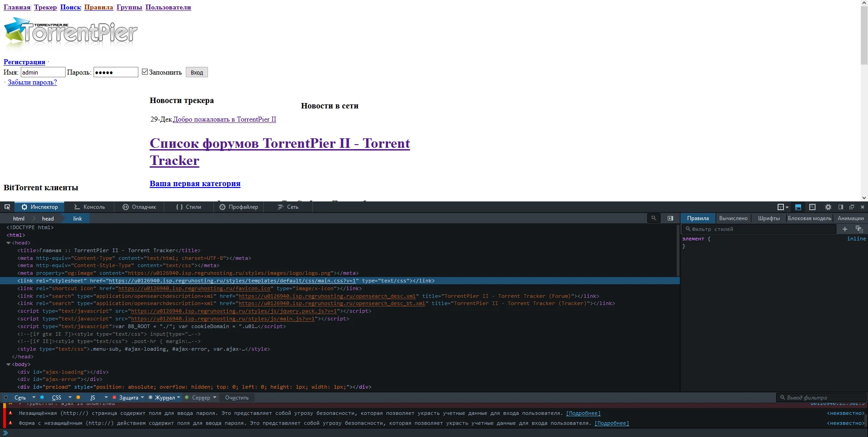Switch to the Профайлер tab

point(239,207)
